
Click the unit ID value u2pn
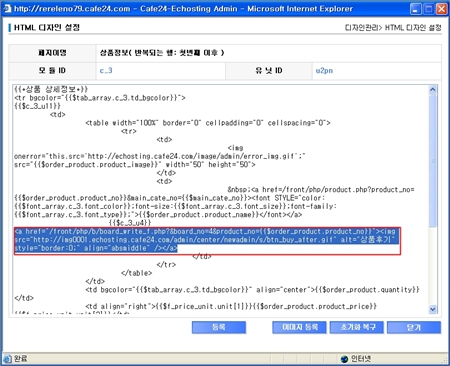(324, 71)
